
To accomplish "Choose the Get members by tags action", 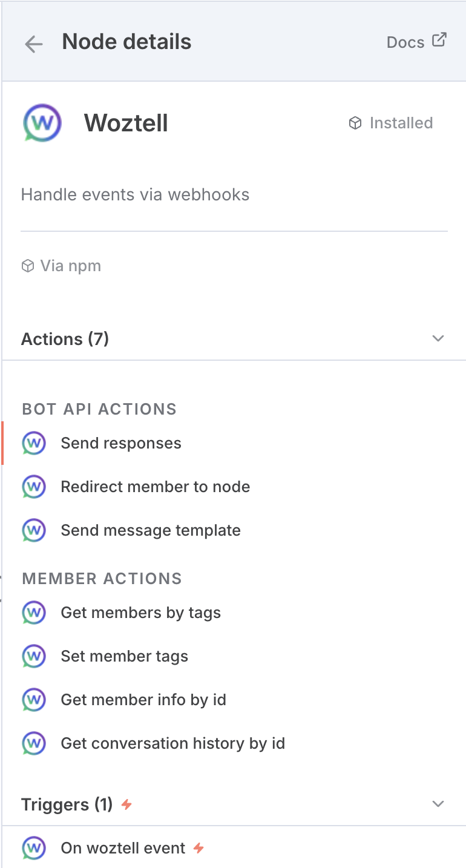I will pos(140,613).
